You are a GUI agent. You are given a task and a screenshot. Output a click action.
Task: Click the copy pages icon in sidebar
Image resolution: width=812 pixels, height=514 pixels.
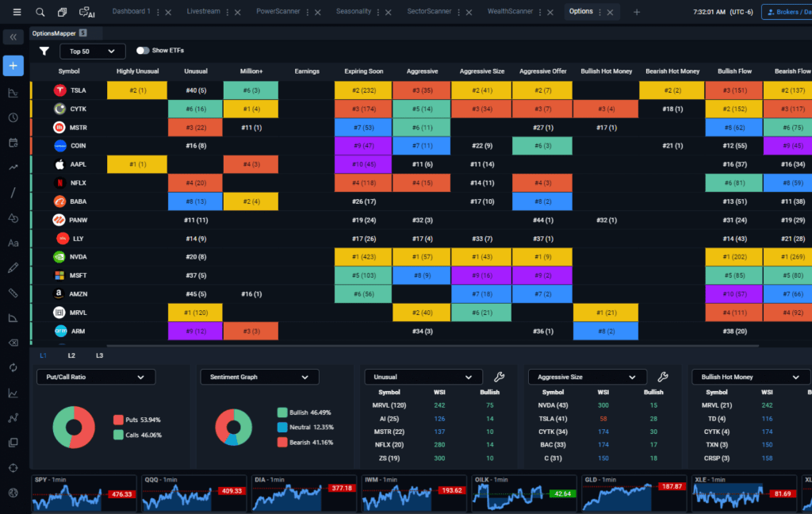coord(13,443)
